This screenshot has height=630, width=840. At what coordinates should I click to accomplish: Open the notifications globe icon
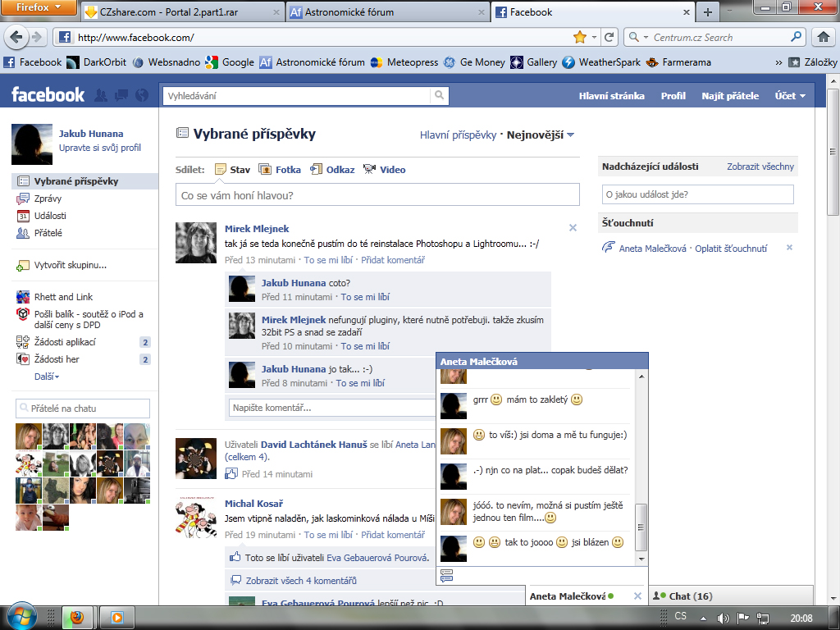point(142,95)
